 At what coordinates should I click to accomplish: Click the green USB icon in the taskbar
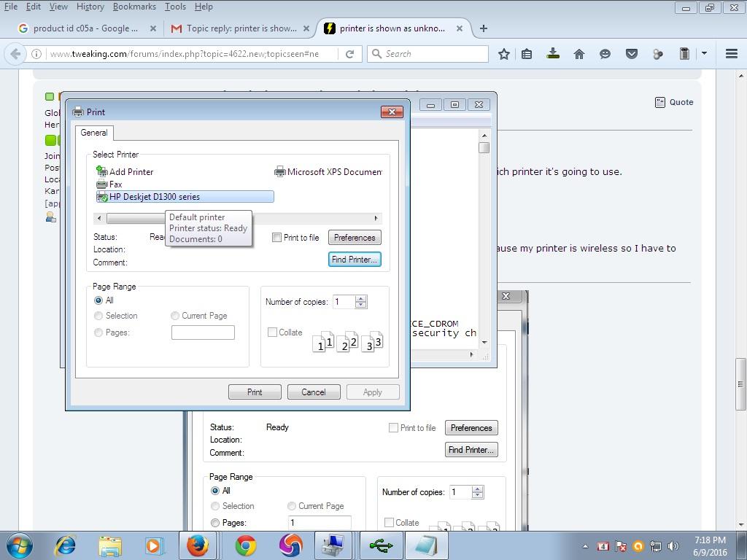click(x=382, y=545)
